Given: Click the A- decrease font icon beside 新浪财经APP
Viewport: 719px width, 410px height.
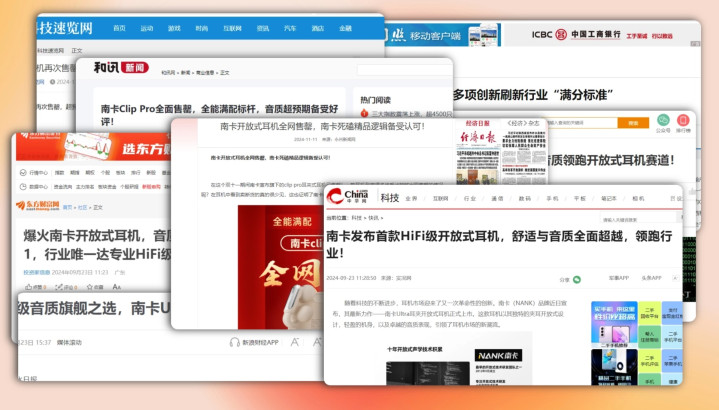Looking at the screenshot, I should pyautogui.click(x=295, y=343).
